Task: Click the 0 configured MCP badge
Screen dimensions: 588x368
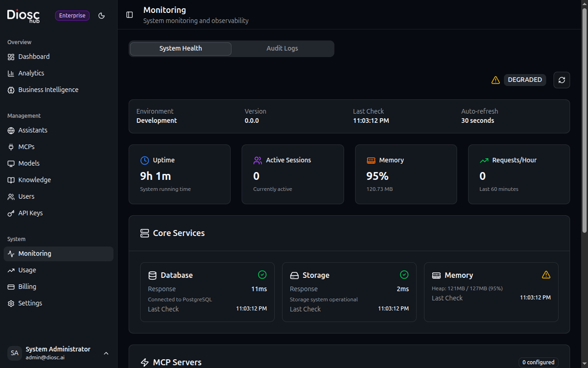Action: pyautogui.click(x=538, y=362)
